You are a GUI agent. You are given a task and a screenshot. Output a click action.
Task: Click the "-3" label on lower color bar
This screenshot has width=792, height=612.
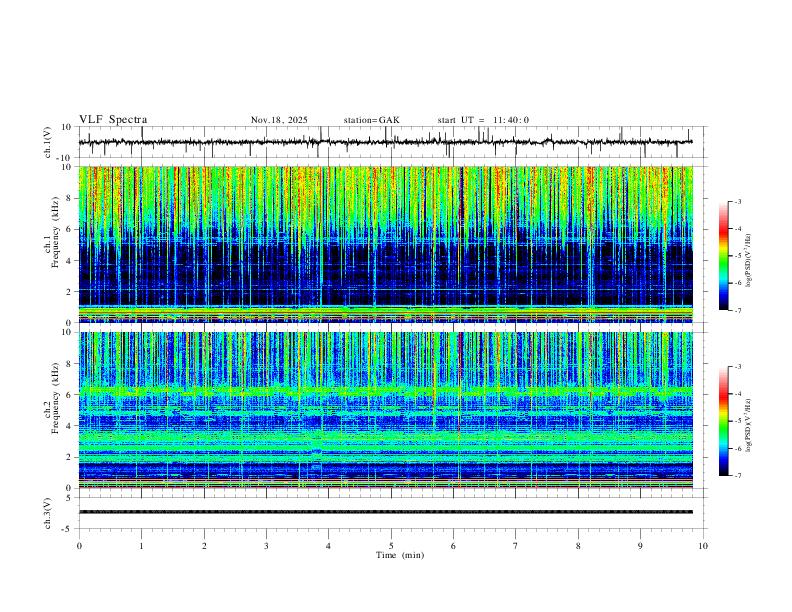pos(738,367)
